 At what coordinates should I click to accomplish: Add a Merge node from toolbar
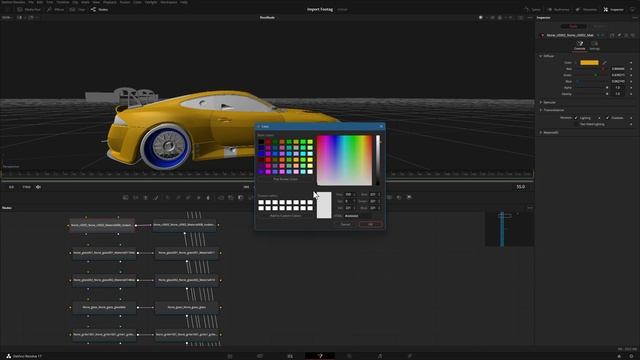coord(221,198)
